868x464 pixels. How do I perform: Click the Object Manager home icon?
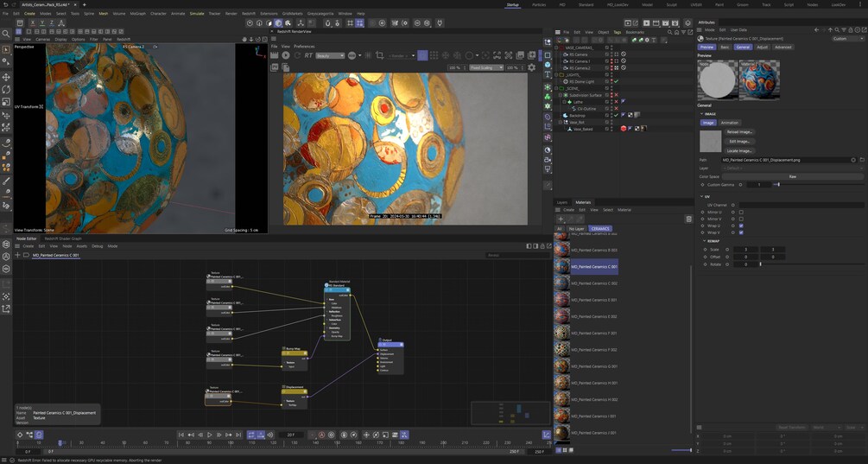[x=676, y=32]
